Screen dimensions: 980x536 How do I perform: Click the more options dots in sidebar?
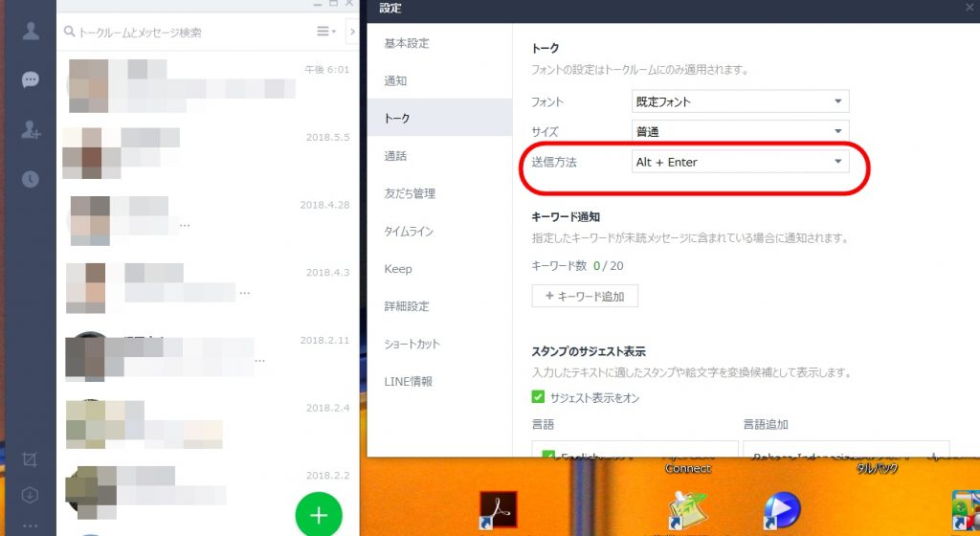click(x=30, y=526)
